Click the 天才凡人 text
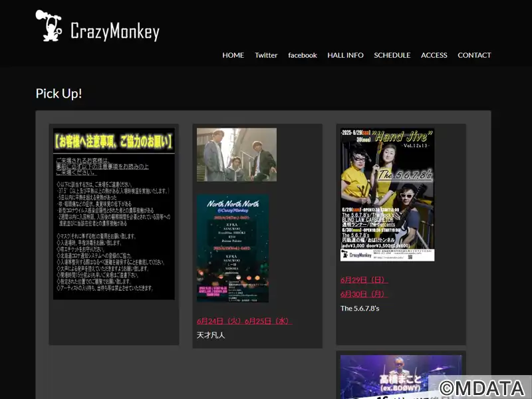 (211, 335)
